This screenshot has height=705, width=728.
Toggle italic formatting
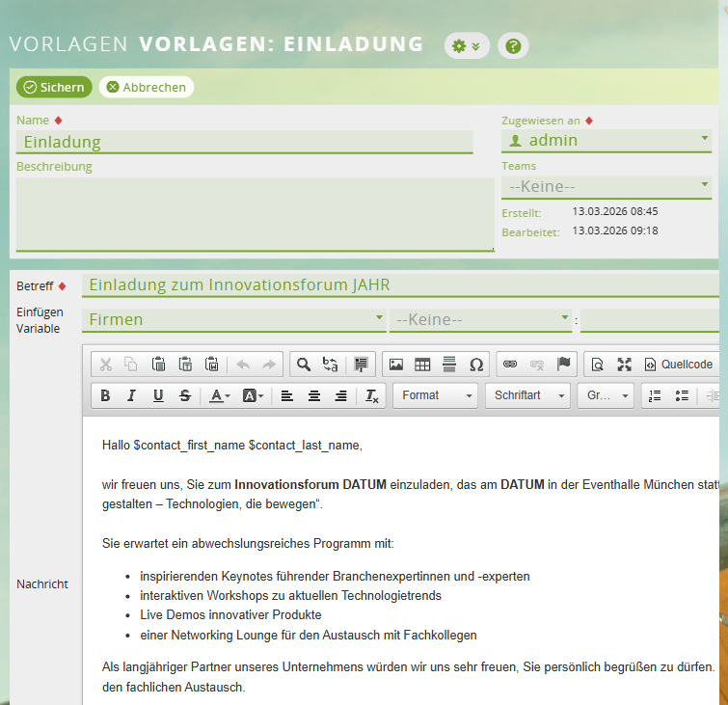point(131,395)
